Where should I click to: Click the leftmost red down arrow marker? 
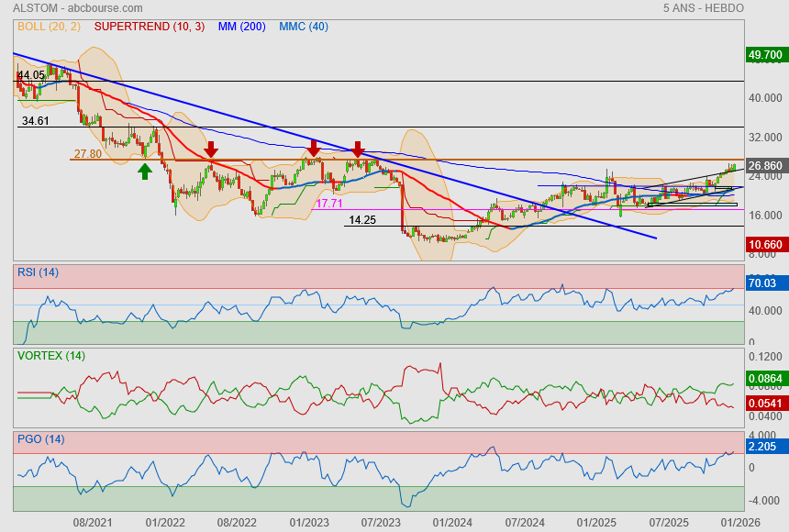click(211, 150)
